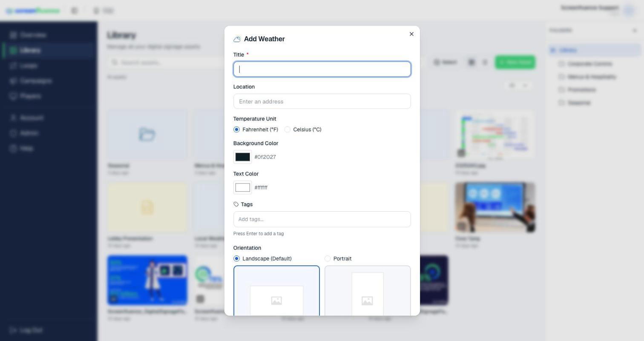Click the Add tags input field
This screenshot has height=341, width=644.
[322, 219]
